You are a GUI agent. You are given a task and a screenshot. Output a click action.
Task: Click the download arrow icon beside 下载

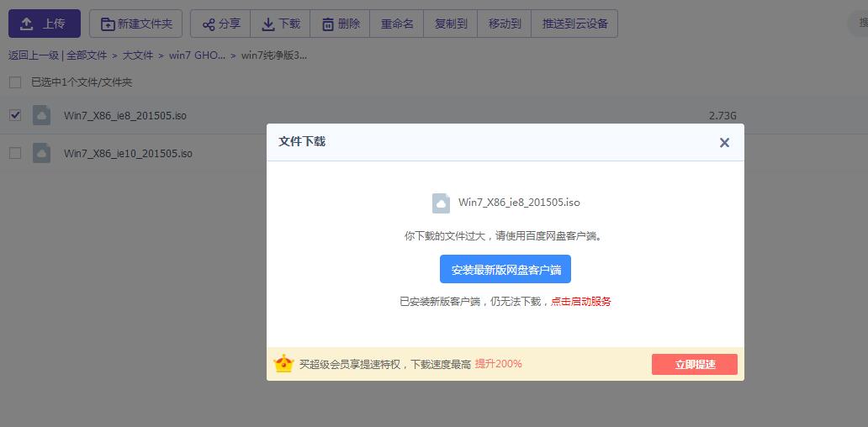(x=268, y=24)
